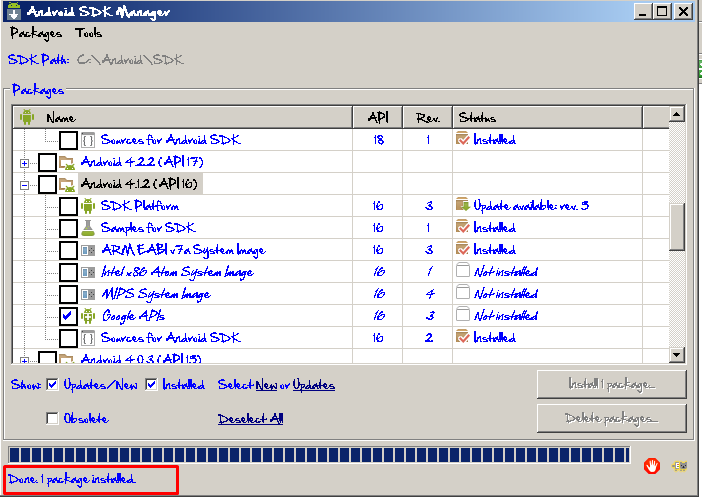Click 'Update available: rev. 5' status text
This screenshot has width=702, height=497.
point(531,206)
